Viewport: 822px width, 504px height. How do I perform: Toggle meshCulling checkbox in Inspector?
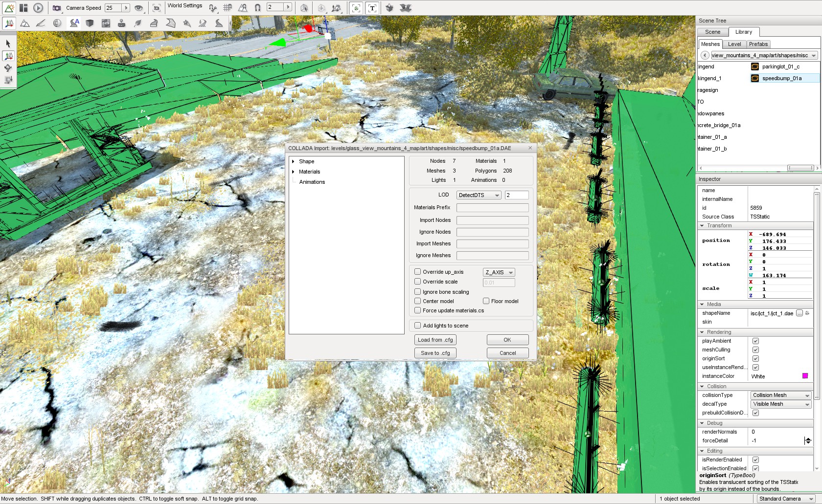[x=755, y=350]
